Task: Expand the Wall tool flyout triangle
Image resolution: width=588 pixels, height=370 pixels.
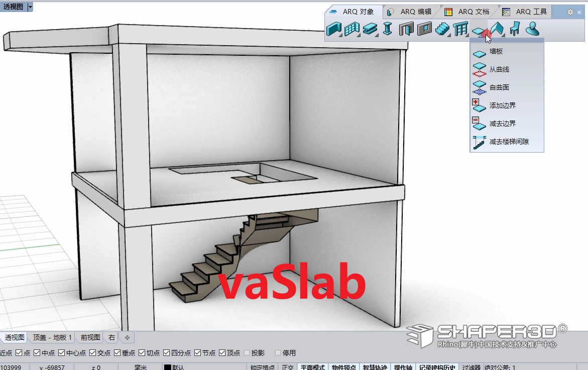Action: pyautogui.click(x=340, y=35)
